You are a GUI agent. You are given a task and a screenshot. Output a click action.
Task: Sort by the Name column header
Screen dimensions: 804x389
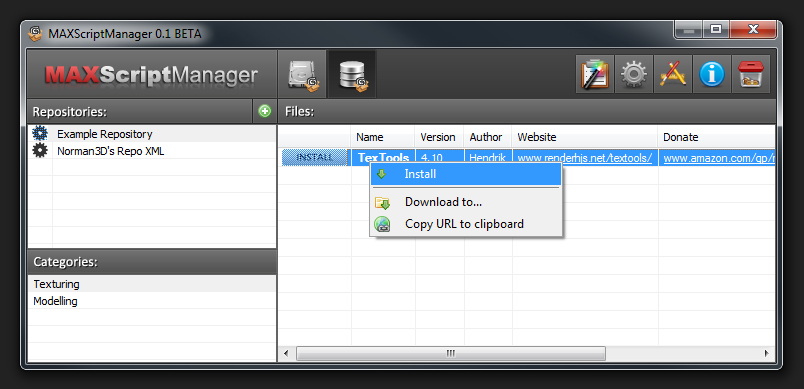383,137
